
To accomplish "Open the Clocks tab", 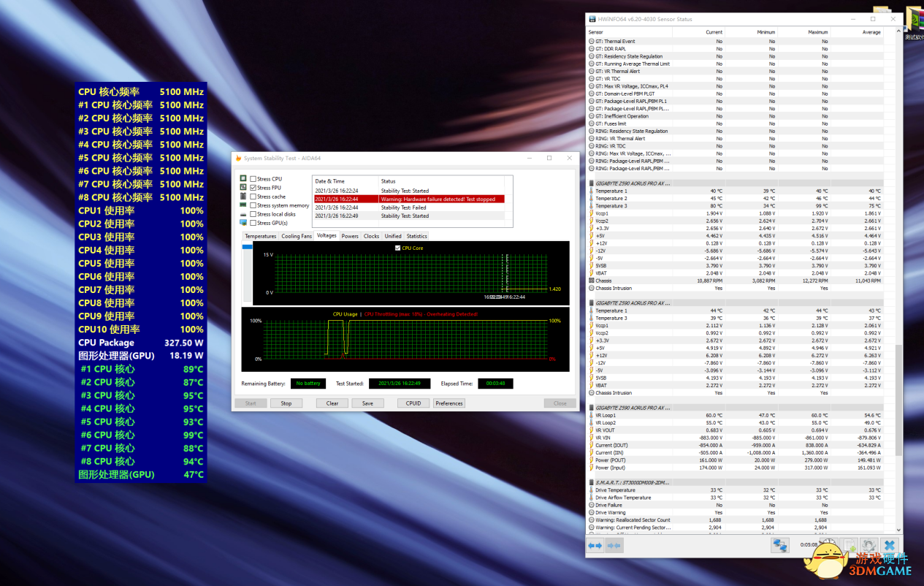I will point(372,236).
